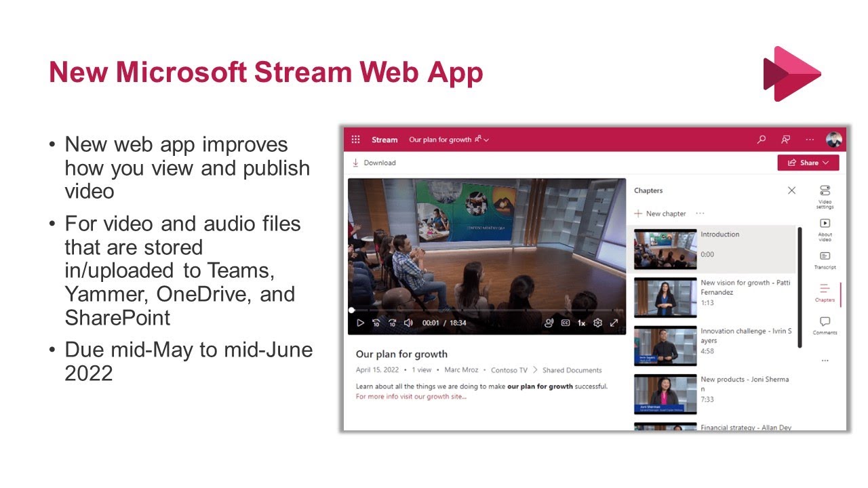Screen dimensions: 868x488
Task: Add a New chapter
Action: click(x=660, y=213)
